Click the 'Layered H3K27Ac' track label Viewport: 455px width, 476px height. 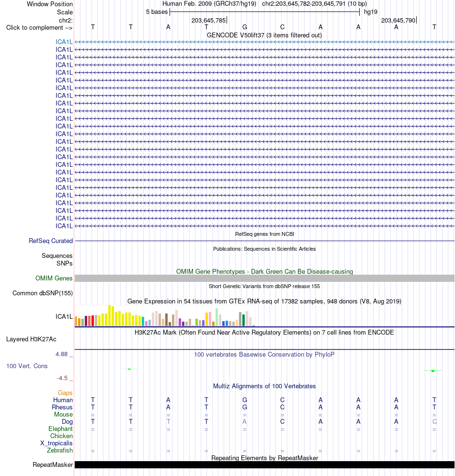31,339
